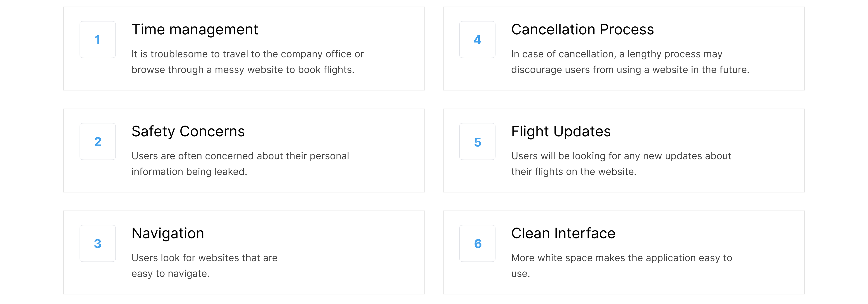The image size is (868, 304).
Task: Click the Safety Concerns heading
Action: 188,131
